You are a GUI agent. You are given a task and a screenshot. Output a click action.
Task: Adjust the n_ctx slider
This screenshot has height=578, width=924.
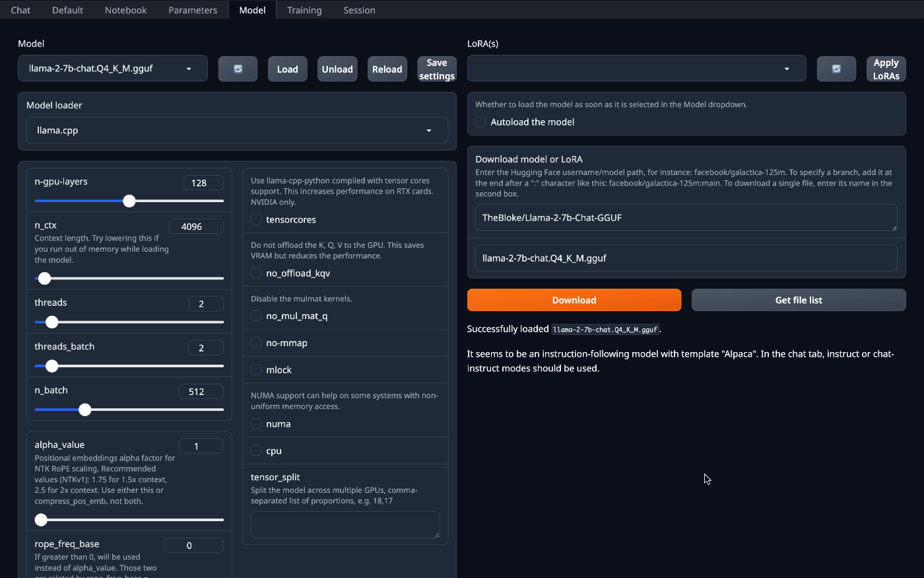129,278
